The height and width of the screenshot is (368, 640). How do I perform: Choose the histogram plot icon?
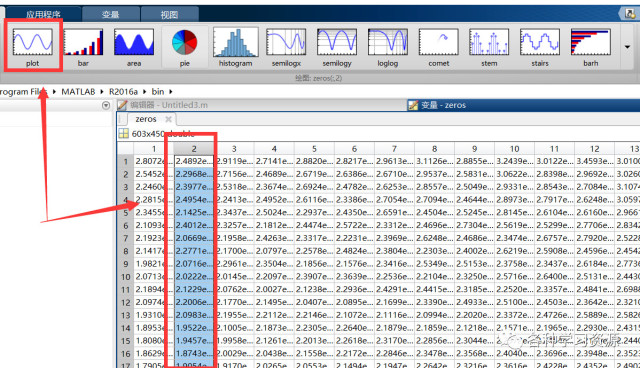pyautogui.click(x=236, y=46)
